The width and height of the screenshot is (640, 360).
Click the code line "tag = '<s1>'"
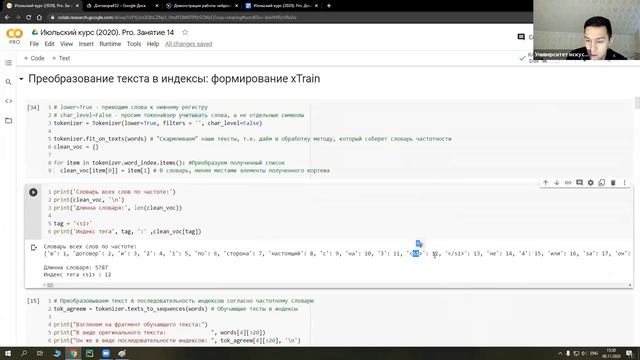pos(73,224)
